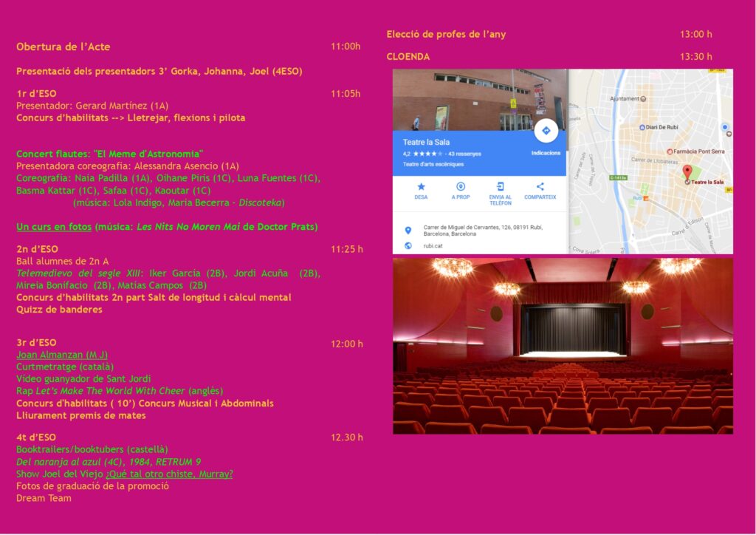Click the Joan Almanzan (M J) link

pyautogui.click(x=62, y=355)
